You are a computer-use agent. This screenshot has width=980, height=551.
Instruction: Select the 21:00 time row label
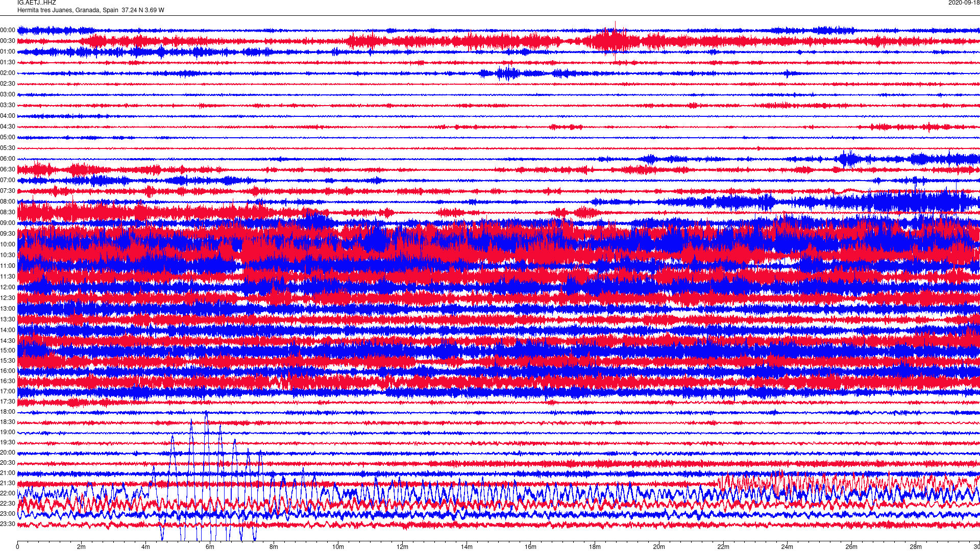click(8, 473)
